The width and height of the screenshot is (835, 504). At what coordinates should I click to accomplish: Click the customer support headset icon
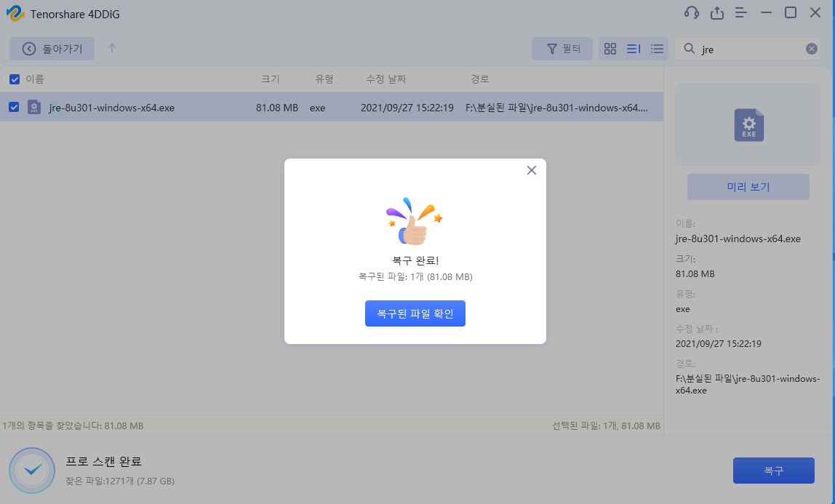[x=691, y=13]
